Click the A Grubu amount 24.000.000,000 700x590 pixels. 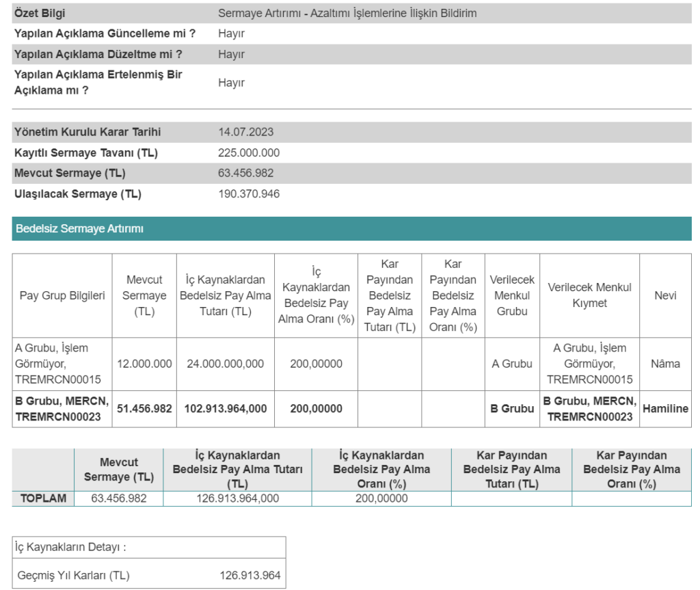(x=225, y=364)
